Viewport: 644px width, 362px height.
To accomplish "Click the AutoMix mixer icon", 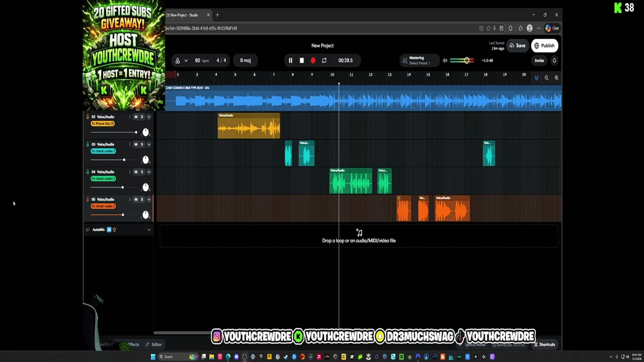I will [88, 230].
